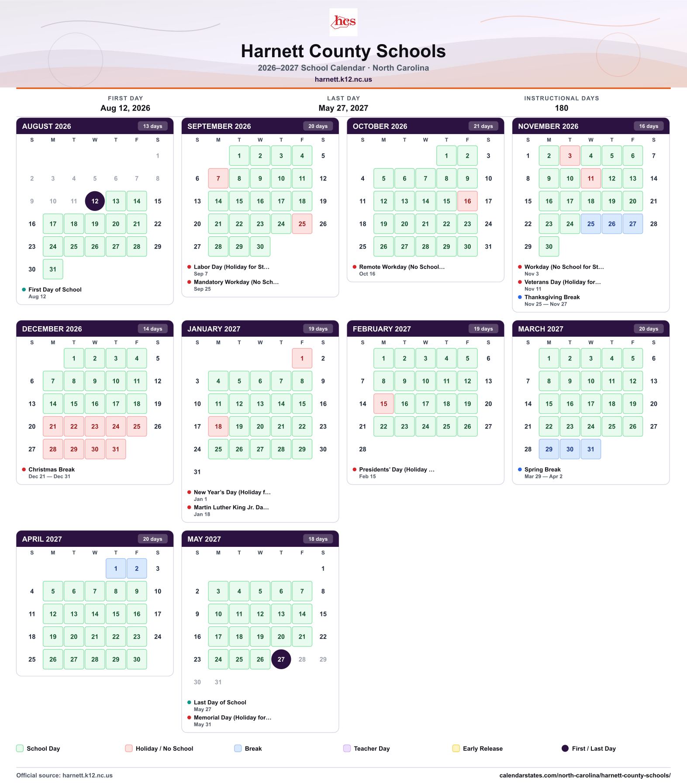This screenshot has height=784, width=687.
Task: Open the harnett.k12.nc.us link under title
Action: pos(343,79)
